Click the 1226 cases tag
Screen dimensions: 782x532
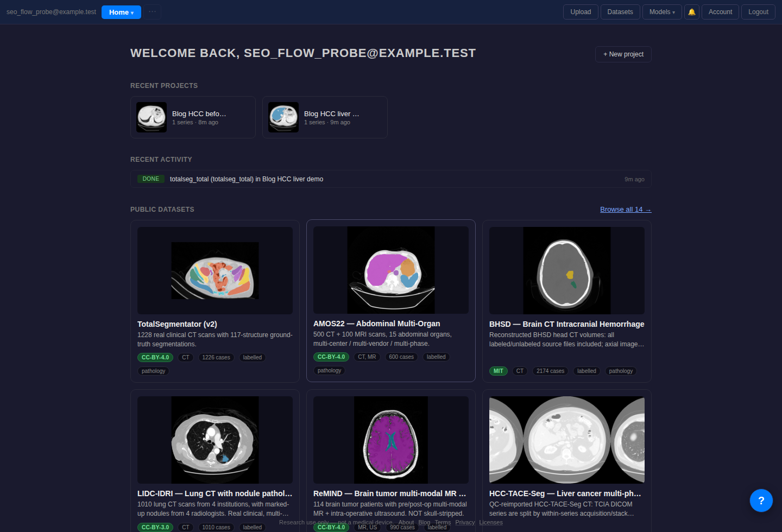[216, 358]
